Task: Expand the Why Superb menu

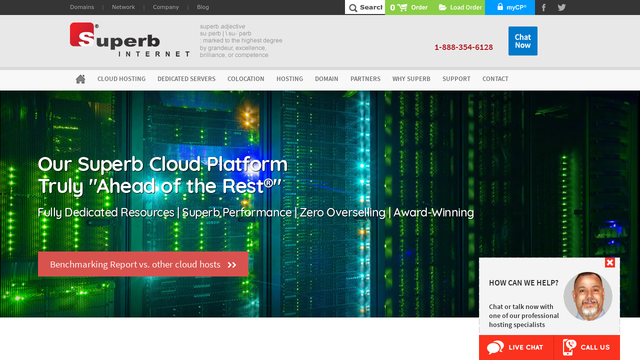Action: pyautogui.click(x=411, y=79)
